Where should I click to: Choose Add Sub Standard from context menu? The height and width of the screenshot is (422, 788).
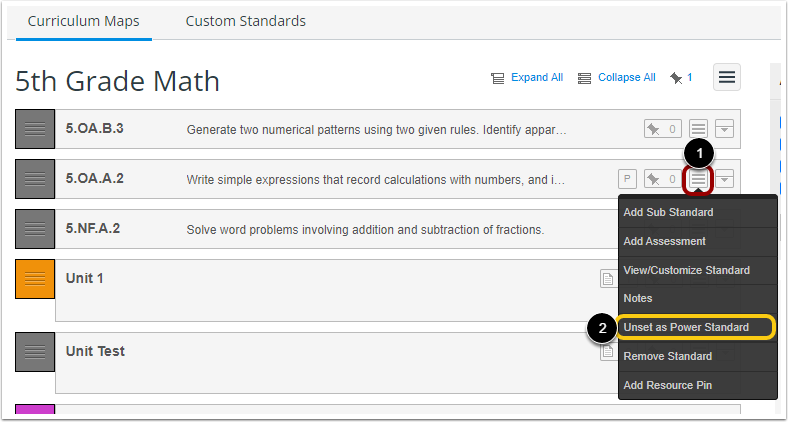668,212
